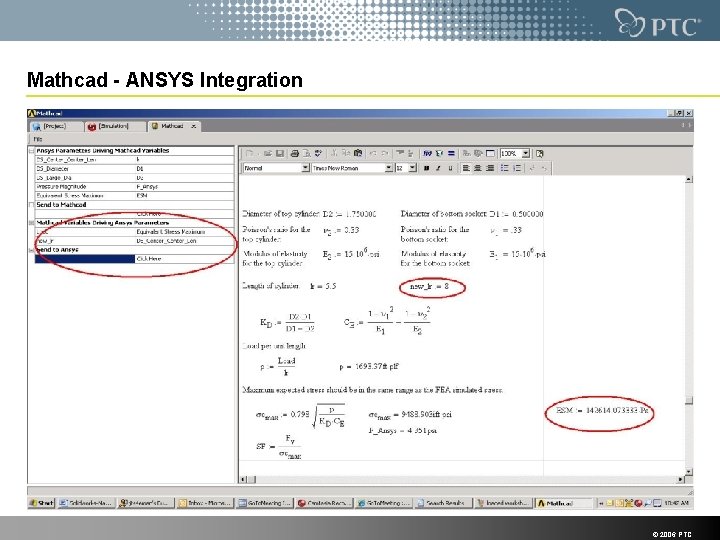
Task: Calculate worksheet equals icon
Action: coord(451,153)
